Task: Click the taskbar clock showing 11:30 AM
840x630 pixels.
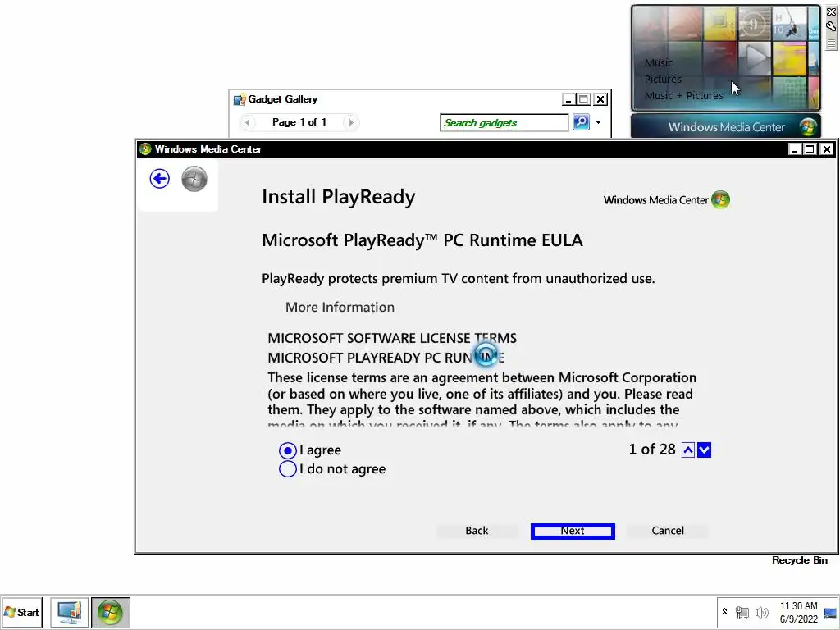Action: [799, 612]
